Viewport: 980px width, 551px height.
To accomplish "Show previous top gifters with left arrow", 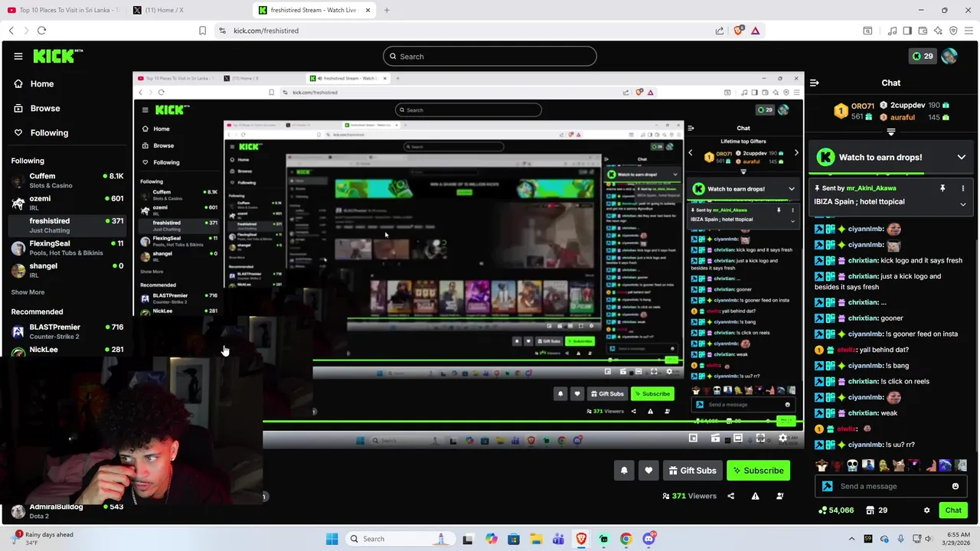I will (x=691, y=152).
